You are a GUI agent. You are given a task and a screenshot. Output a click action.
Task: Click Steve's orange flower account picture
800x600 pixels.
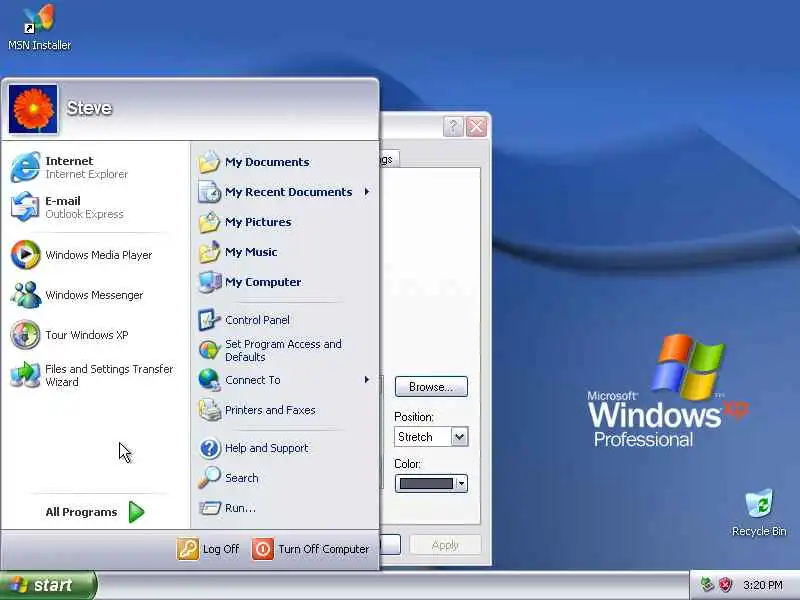[33, 109]
